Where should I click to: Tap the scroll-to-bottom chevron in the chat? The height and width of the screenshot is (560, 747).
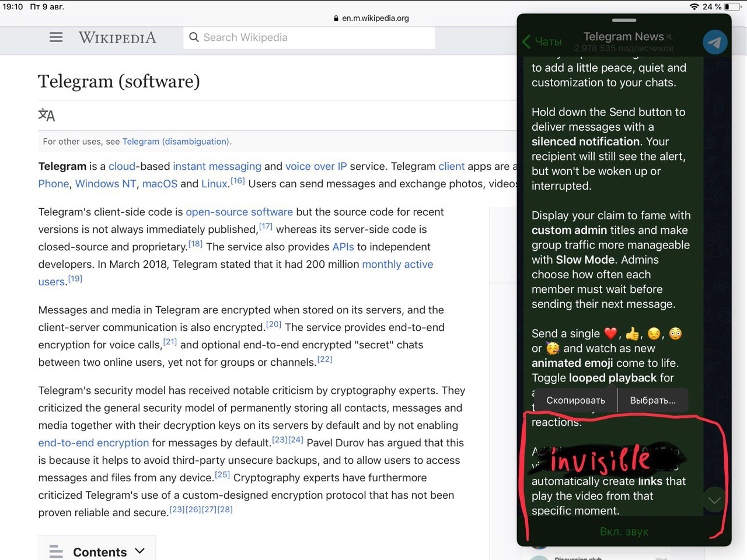pyautogui.click(x=714, y=500)
